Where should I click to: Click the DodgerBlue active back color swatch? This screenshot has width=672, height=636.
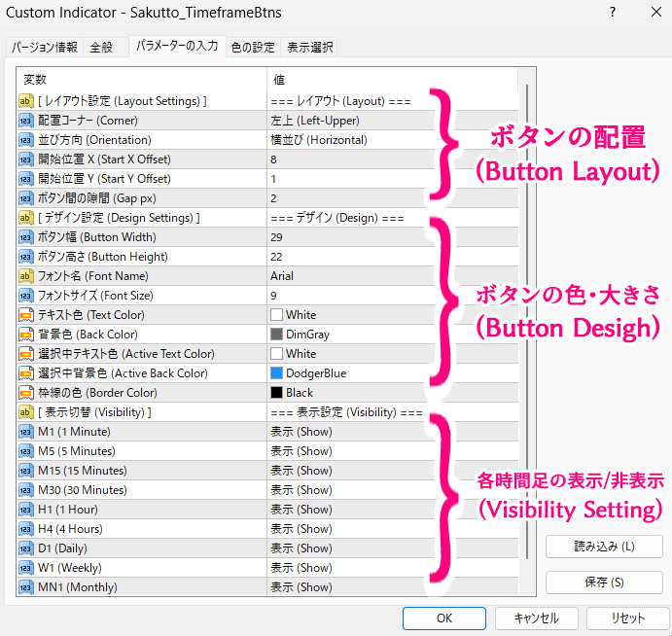click(x=277, y=373)
